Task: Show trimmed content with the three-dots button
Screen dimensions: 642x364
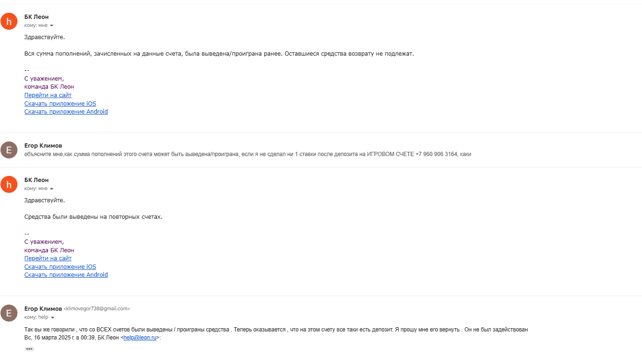Action: (29, 349)
